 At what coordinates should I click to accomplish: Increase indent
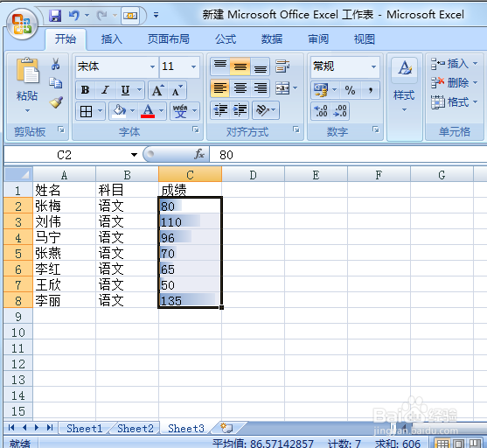(240, 110)
